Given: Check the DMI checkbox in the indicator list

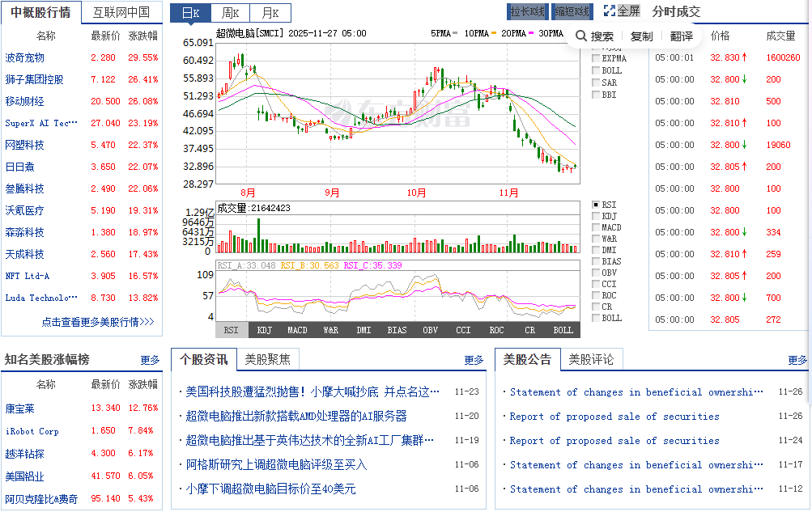Looking at the screenshot, I should 596,250.
